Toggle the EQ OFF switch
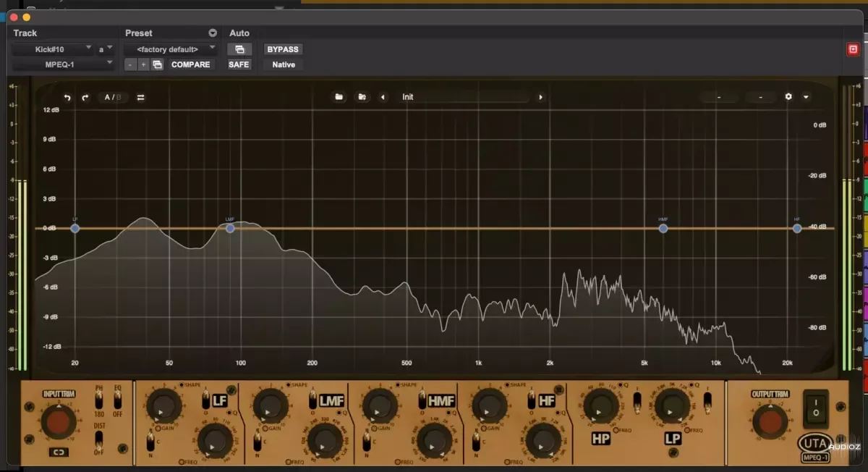The height and width of the screenshot is (472, 868). 117,400
